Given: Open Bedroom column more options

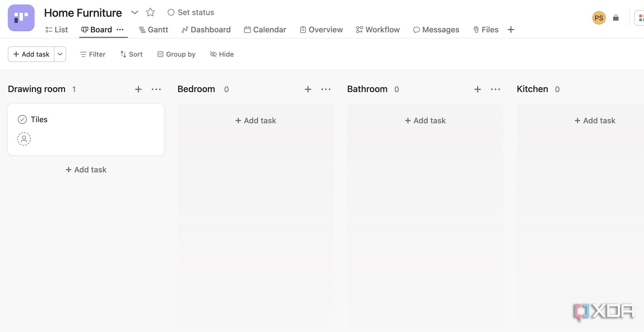Looking at the screenshot, I should pyautogui.click(x=326, y=89).
